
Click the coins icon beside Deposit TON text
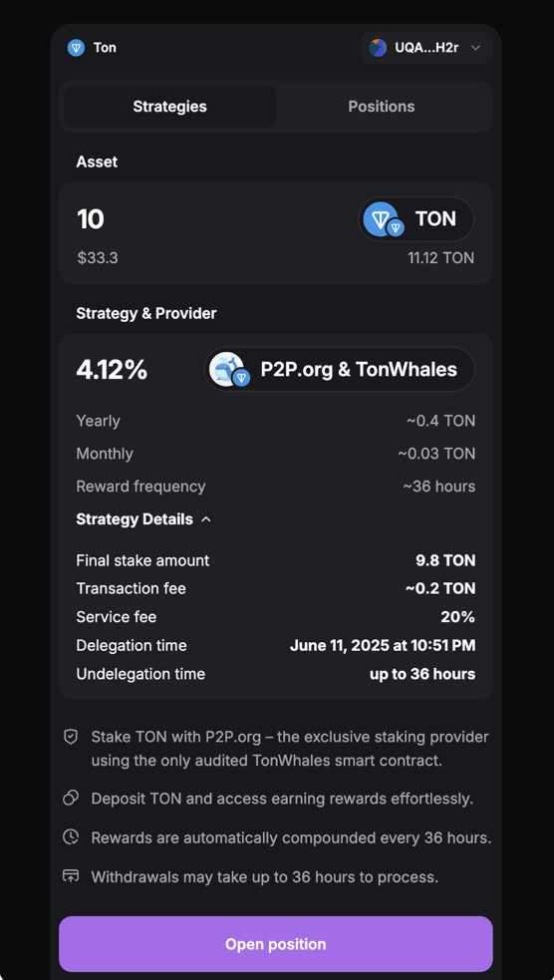tap(71, 799)
